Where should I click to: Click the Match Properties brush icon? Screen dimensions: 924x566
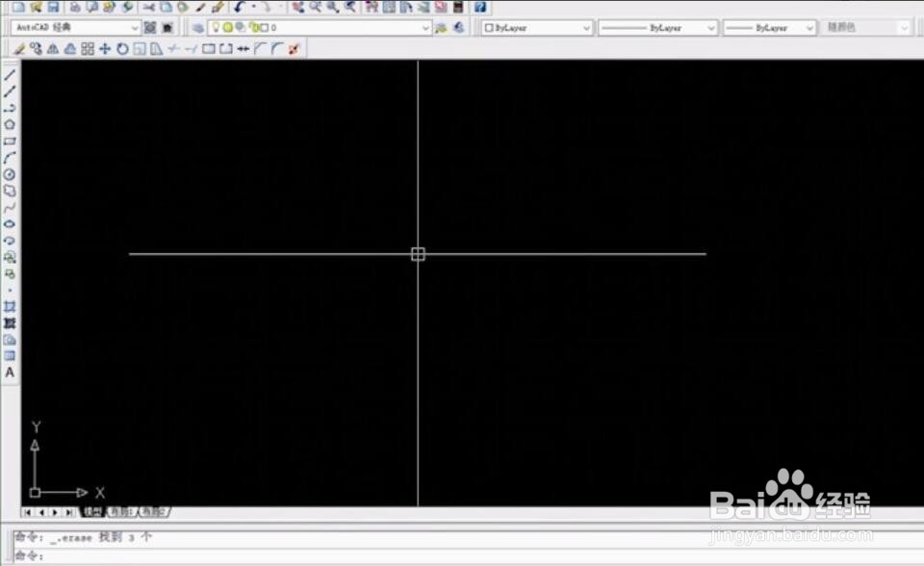218,7
